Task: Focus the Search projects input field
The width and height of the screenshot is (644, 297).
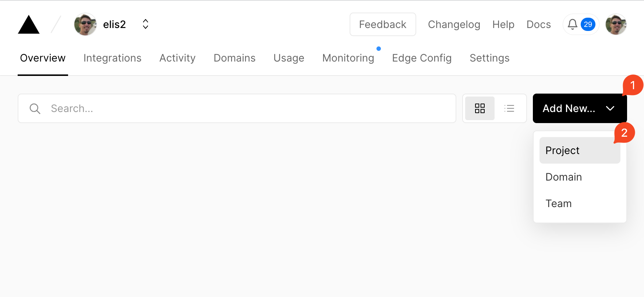Action: coord(243,108)
